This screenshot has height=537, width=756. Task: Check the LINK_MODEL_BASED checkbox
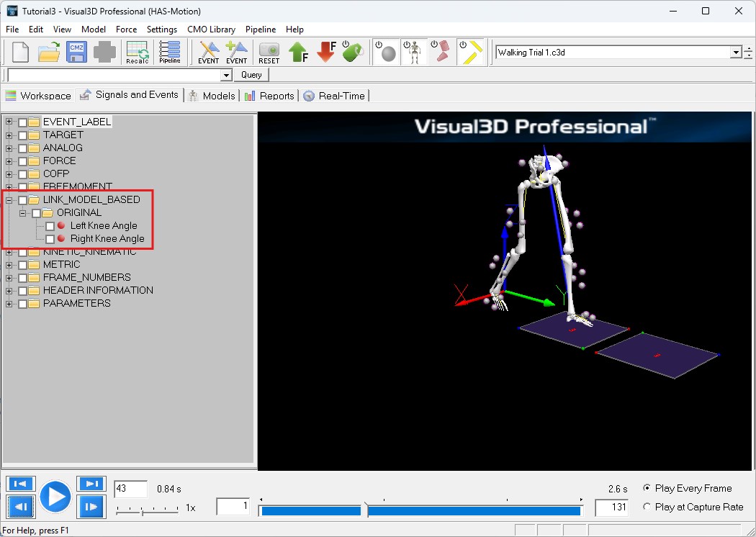point(22,199)
